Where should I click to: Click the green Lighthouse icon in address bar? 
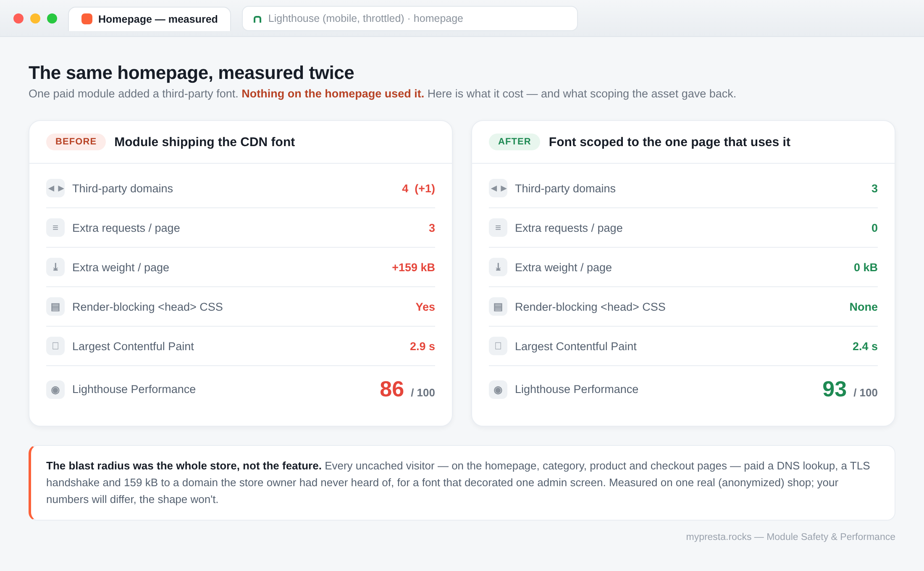pos(257,19)
